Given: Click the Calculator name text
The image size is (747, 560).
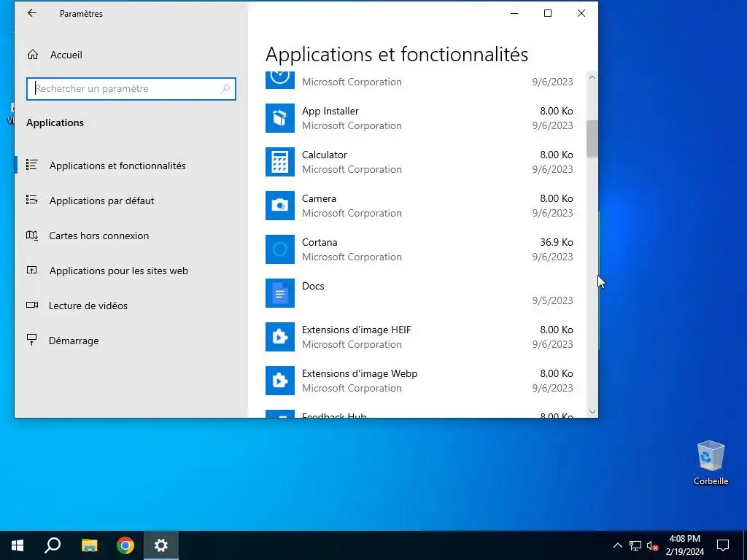Looking at the screenshot, I should [325, 155].
